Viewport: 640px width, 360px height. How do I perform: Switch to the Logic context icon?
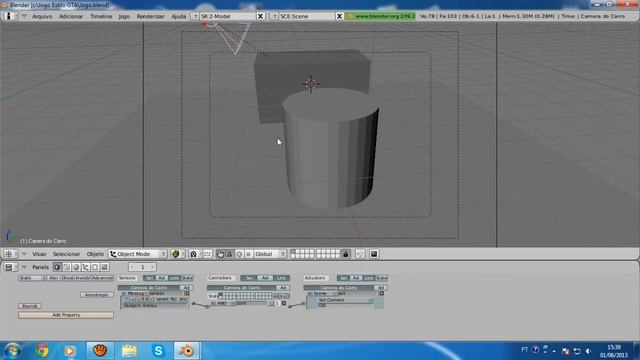(x=57, y=267)
